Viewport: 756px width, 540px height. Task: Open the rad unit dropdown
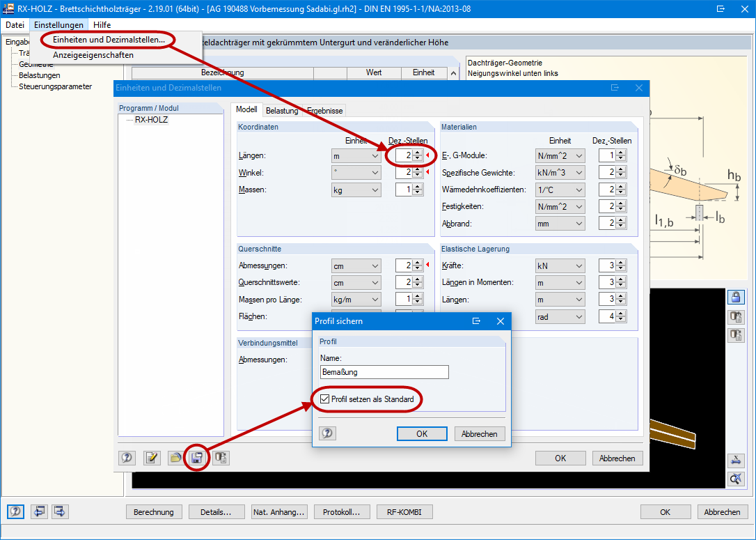(x=560, y=317)
